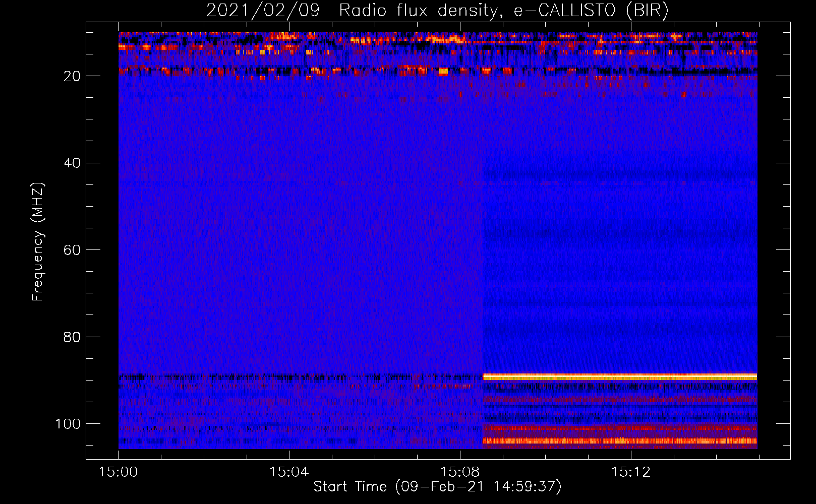This screenshot has width=816, height=504.
Task: Click the 'Start Time (09-Feb-21 14:59:37)' x-axis label
Action: pos(437,487)
